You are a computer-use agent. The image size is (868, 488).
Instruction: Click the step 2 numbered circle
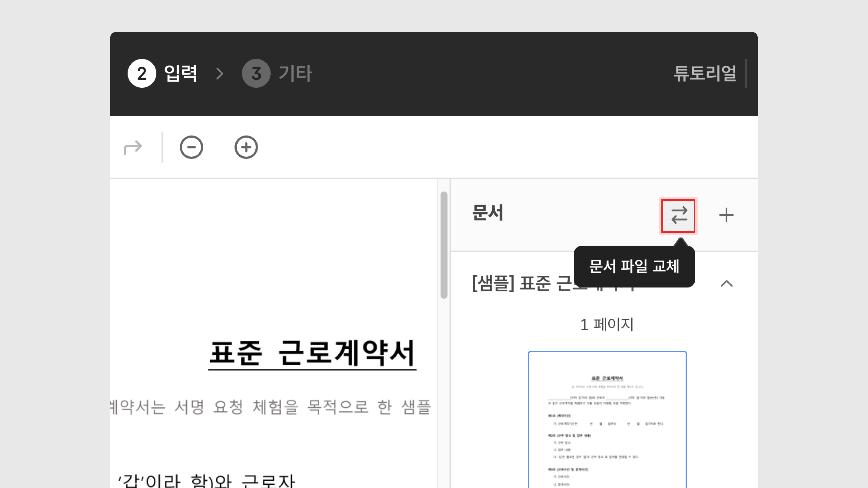(142, 73)
